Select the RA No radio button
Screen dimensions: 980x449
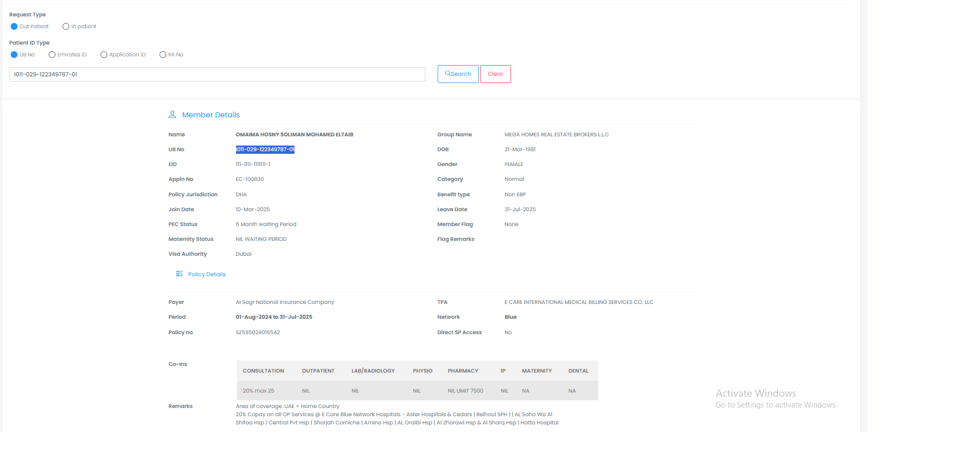pos(163,55)
